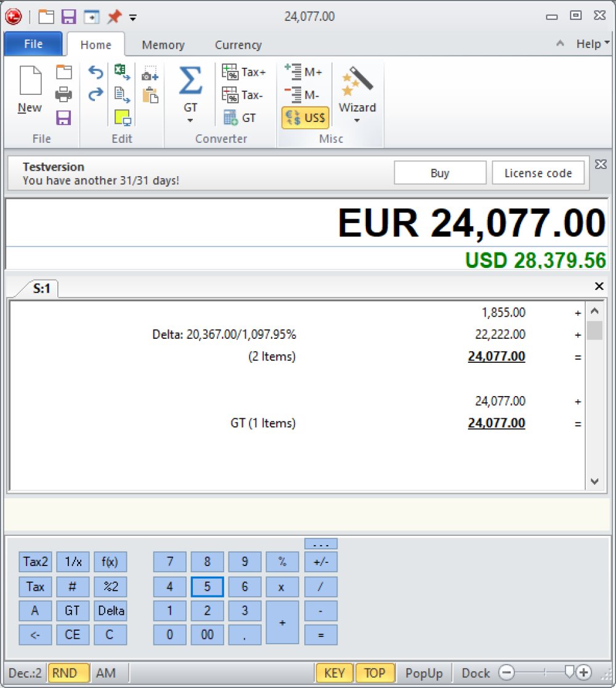616x688 pixels.
Task: Switch to the Memory ribbon tab
Action: (x=163, y=44)
